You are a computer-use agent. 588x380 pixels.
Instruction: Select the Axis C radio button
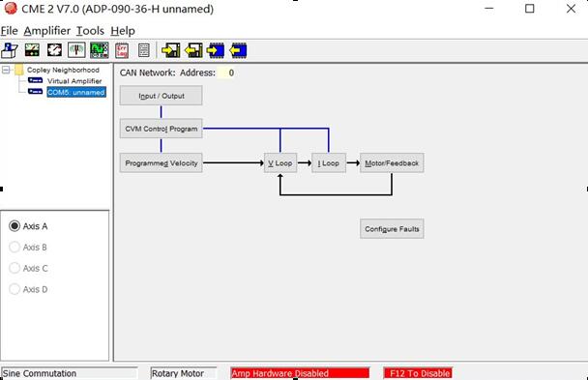click(15, 268)
